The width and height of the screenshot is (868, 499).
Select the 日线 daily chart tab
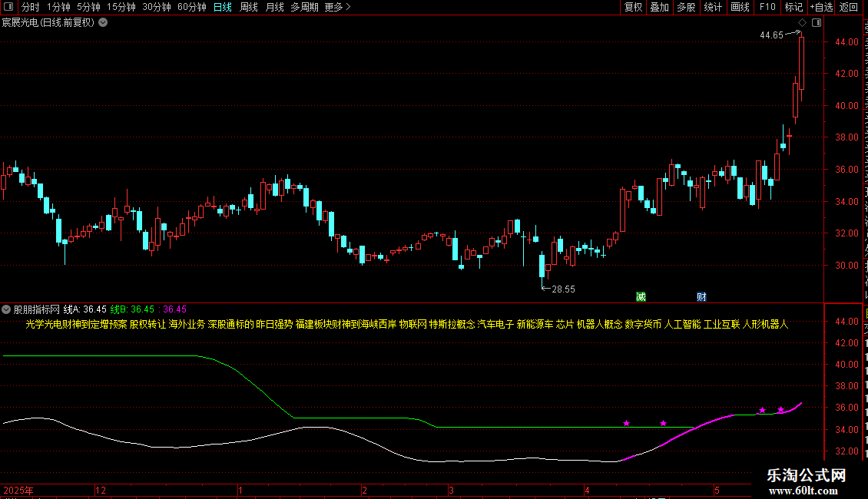pyautogui.click(x=223, y=7)
